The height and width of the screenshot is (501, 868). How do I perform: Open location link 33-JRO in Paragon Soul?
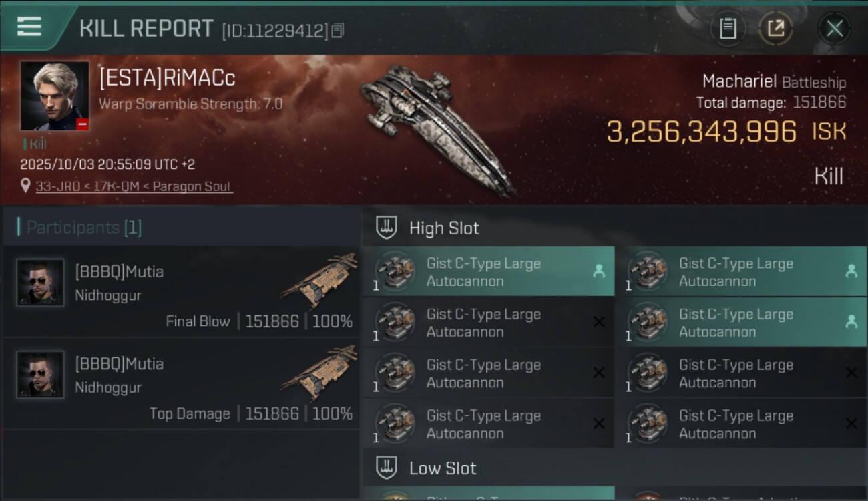click(x=134, y=186)
